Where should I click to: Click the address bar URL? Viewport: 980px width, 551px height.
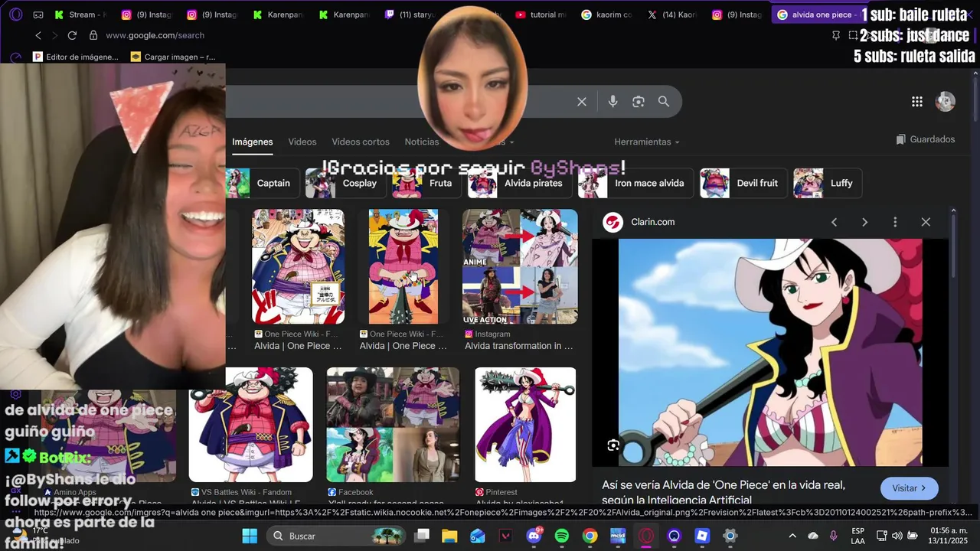coord(155,35)
